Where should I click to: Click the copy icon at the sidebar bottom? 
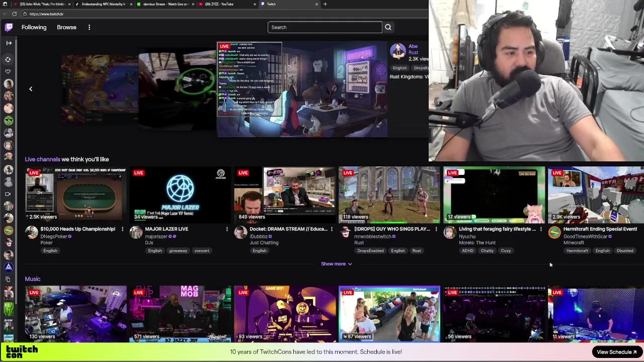tap(8, 279)
